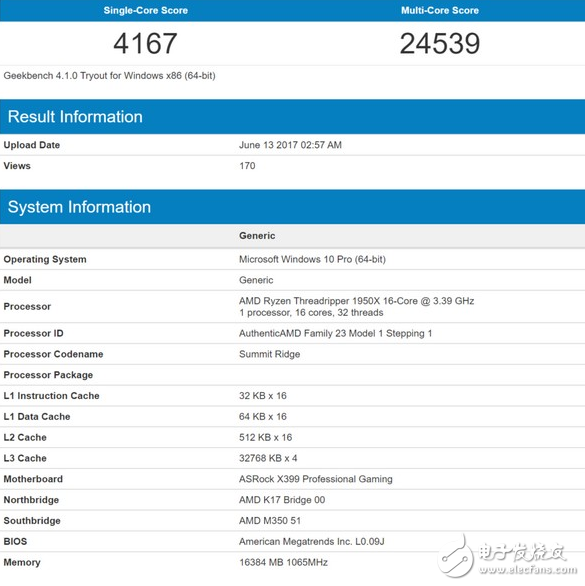The image size is (585, 586).
Task: Select the 1 processor, 16 cores, 32 threads line
Action: [311, 313]
